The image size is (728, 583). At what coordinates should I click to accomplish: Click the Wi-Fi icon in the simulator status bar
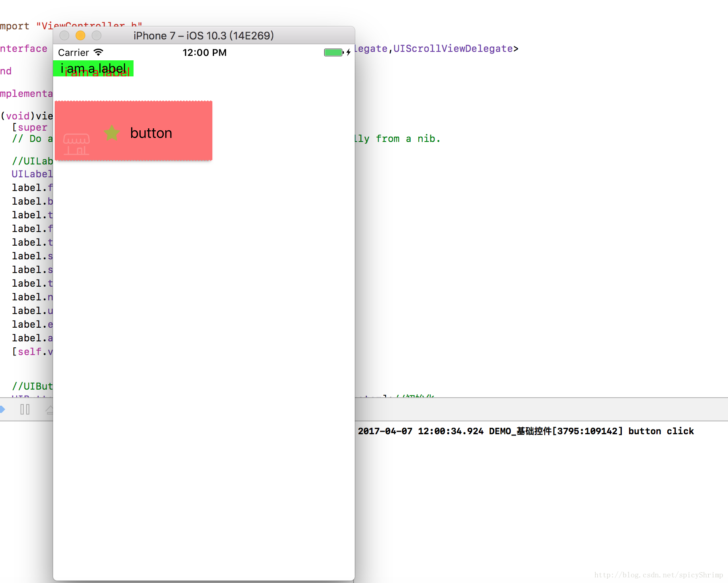pyautogui.click(x=99, y=52)
